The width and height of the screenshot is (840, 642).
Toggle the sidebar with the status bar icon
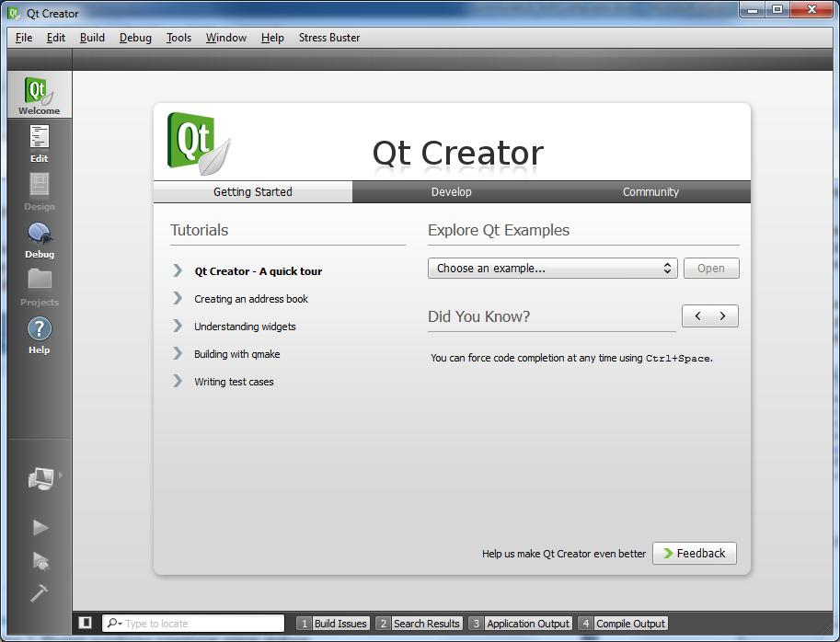pyautogui.click(x=85, y=623)
